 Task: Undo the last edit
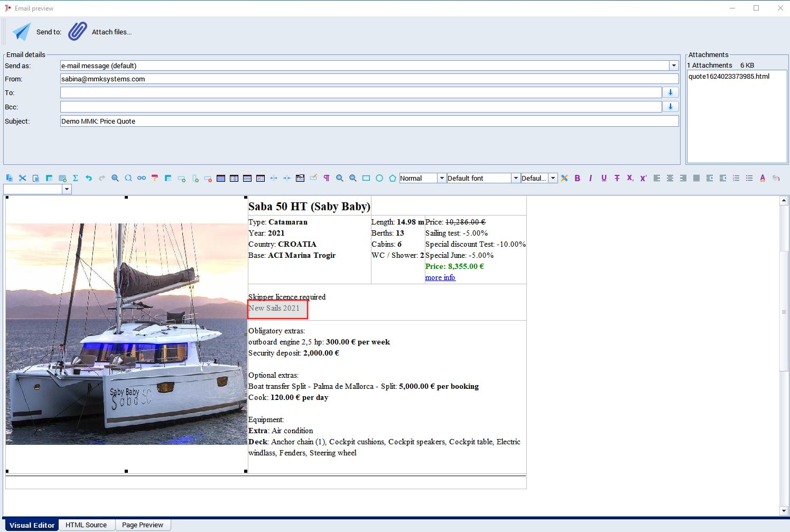[x=88, y=178]
